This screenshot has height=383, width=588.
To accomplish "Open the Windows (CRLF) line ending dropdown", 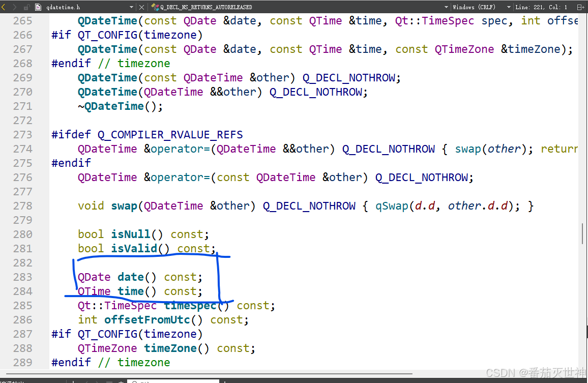I will click(509, 7).
